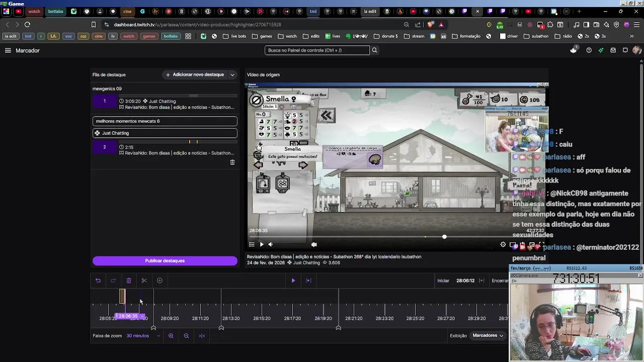Viewport: 644px width, 362px height.
Task: Click Publicar destaques button
Action: click(165, 261)
